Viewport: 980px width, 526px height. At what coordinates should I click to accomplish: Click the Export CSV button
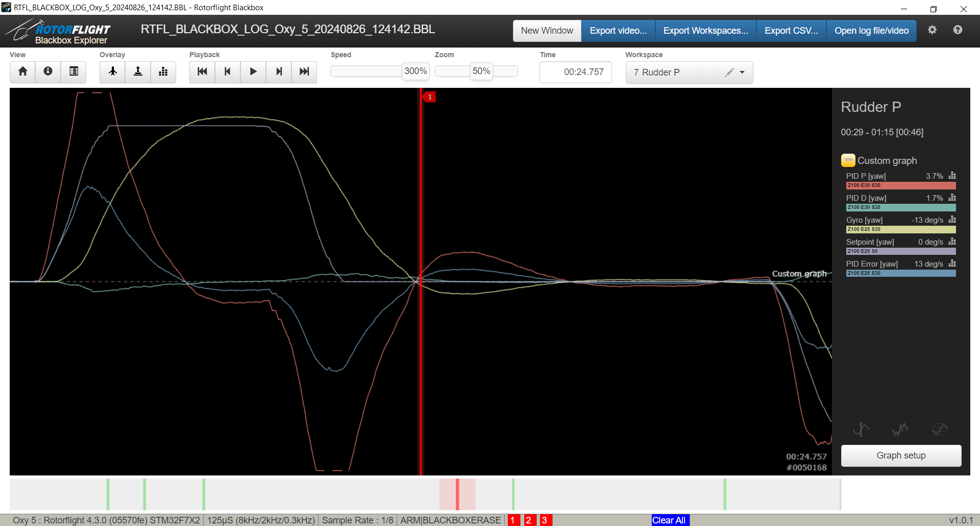pos(791,31)
